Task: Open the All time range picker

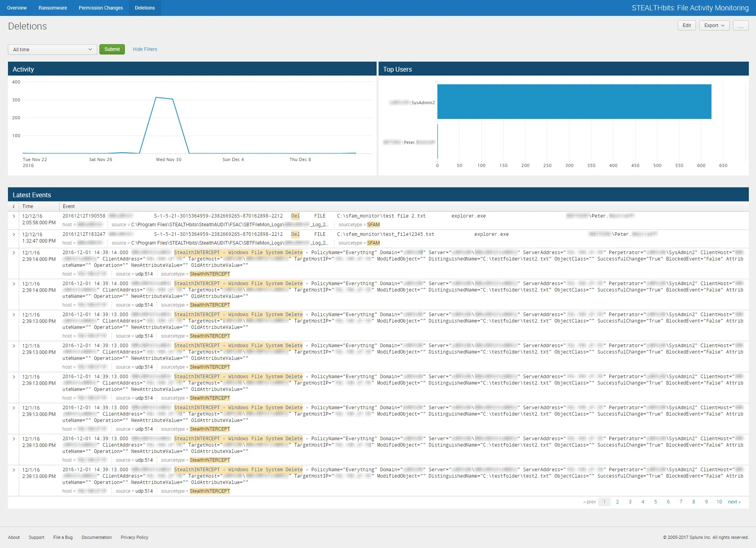Action: [x=52, y=49]
